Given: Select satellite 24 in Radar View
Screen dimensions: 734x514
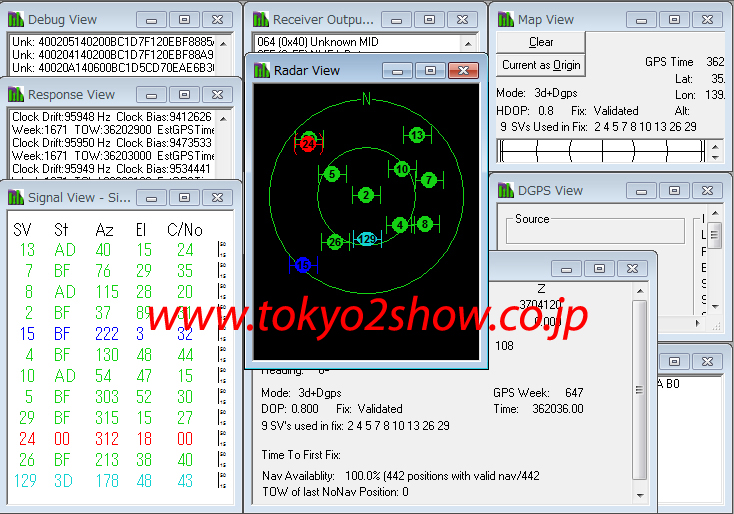Looking at the screenshot, I should [x=308, y=144].
